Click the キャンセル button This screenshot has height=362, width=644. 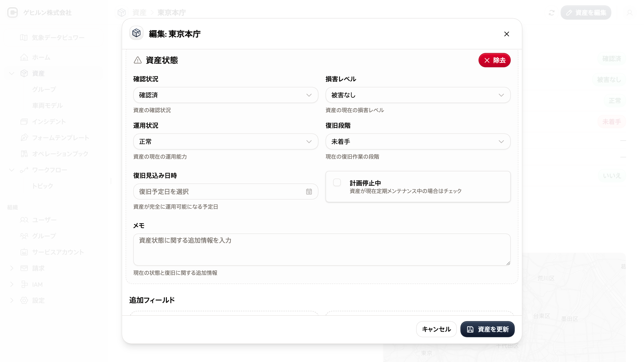(436, 329)
